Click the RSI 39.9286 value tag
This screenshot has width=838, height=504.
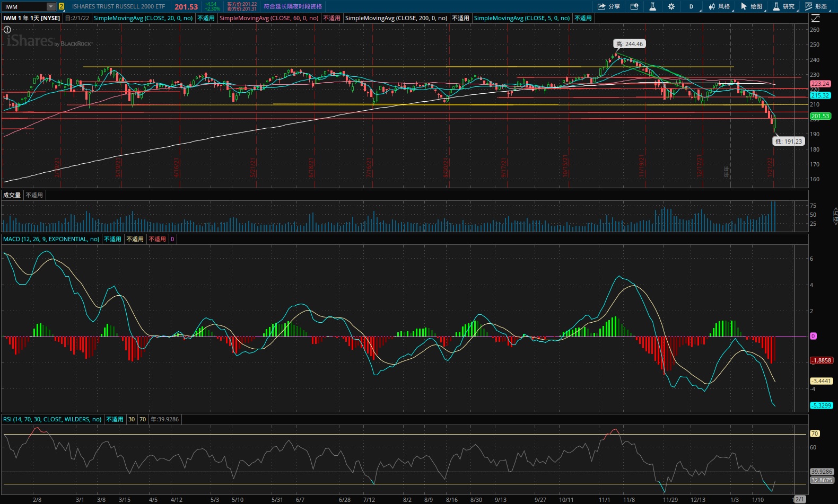coord(822,472)
